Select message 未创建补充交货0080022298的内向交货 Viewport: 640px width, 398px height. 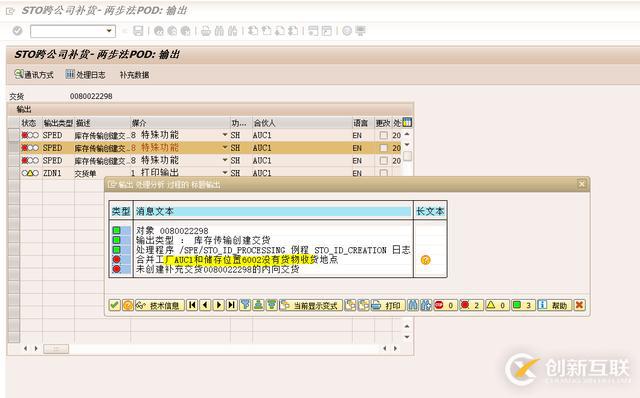(x=218, y=269)
